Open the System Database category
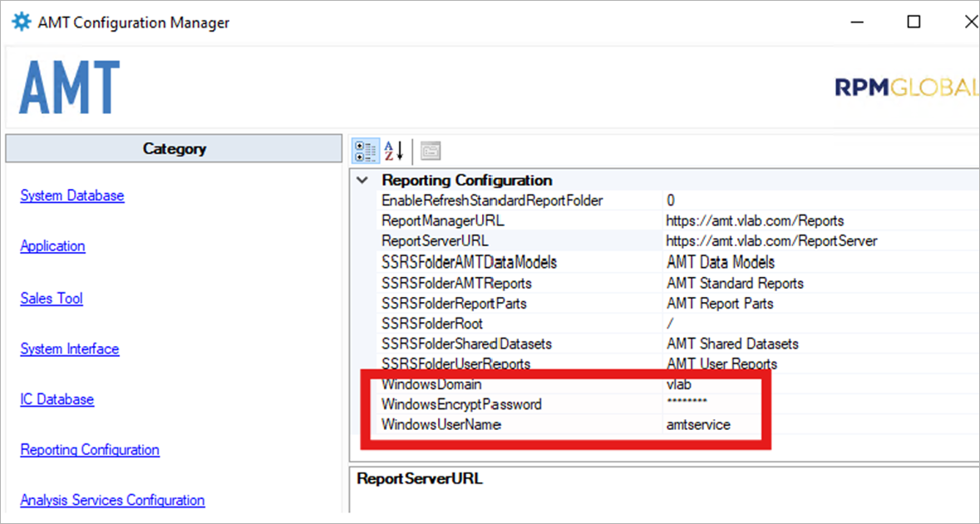 pos(71,195)
